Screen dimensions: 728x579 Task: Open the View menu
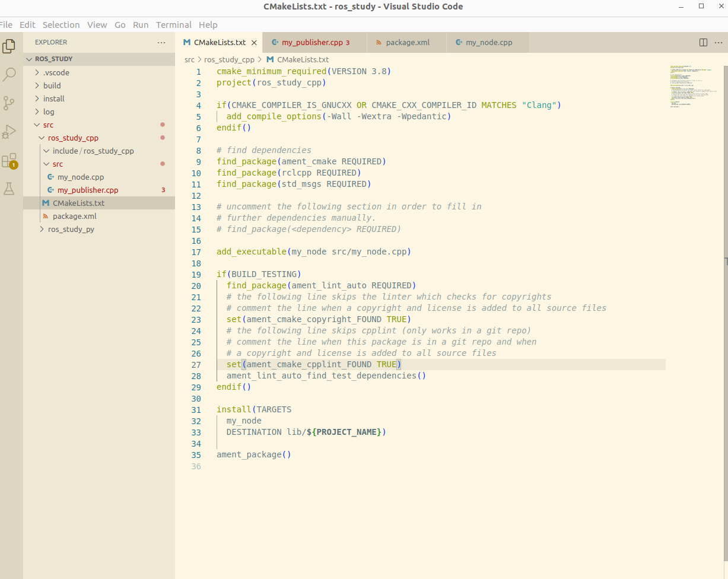tap(97, 25)
